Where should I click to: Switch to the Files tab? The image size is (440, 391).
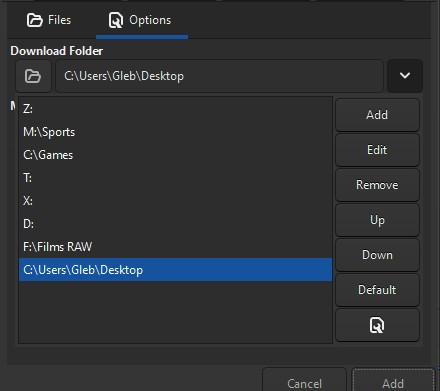click(x=49, y=20)
